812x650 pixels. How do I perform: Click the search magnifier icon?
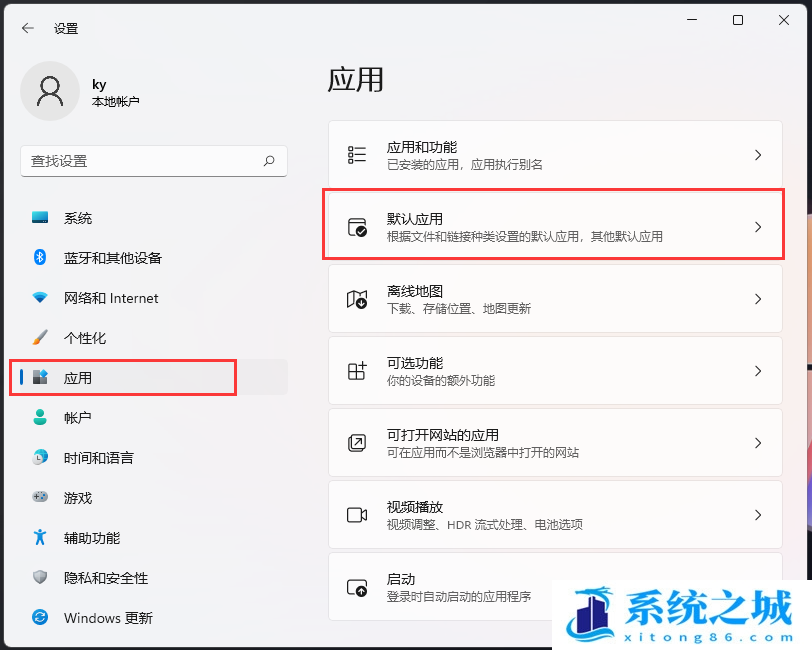click(x=269, y=161)
